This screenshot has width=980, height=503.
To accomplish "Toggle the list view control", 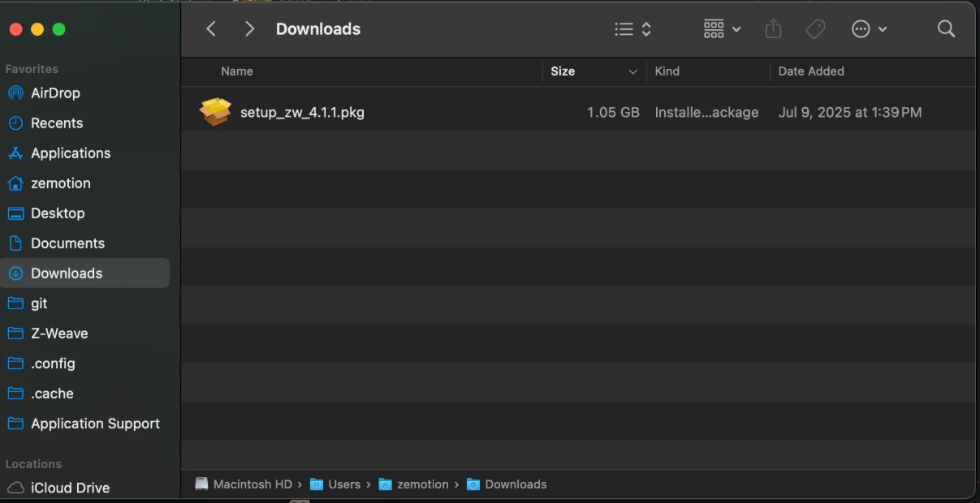I will (623, 28).
